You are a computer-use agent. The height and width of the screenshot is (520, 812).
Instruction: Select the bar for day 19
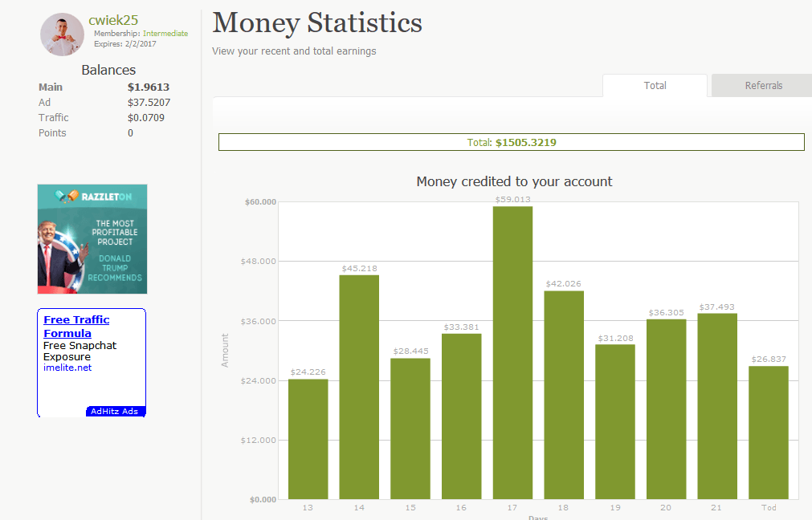615,421
